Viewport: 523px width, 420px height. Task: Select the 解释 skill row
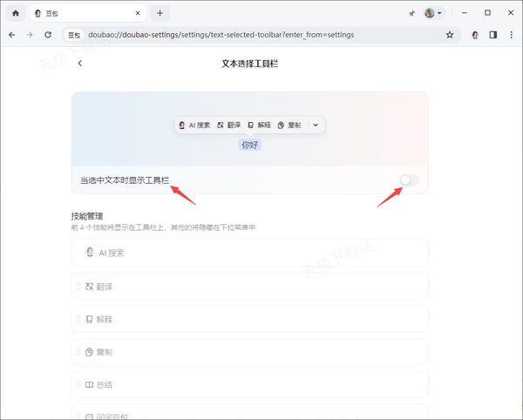250,319
